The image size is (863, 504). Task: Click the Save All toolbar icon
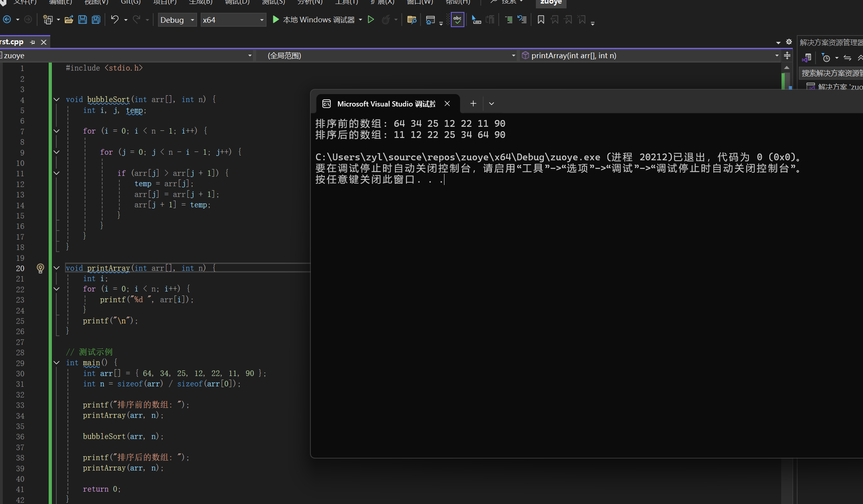tap(96, 20)
